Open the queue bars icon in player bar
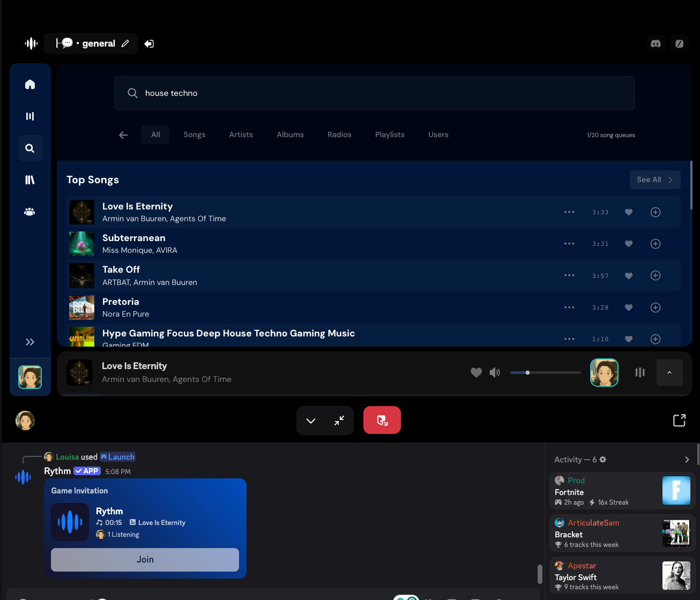Image resolution: width=700 pixels, height=600 pixels. [640, 372]
